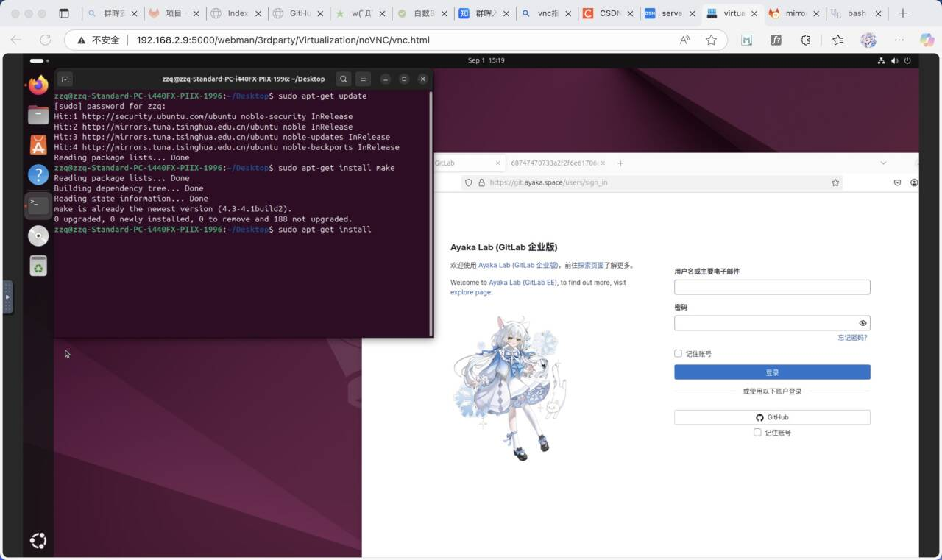Click the Not secure warning in the address bar

[x=99, y=40]
